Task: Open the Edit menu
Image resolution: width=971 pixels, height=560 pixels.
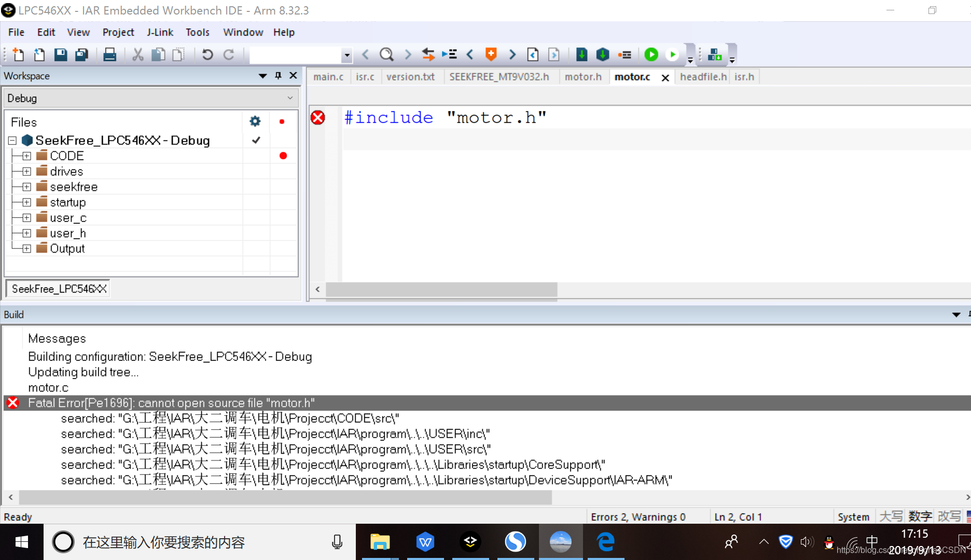Action: 46,32
